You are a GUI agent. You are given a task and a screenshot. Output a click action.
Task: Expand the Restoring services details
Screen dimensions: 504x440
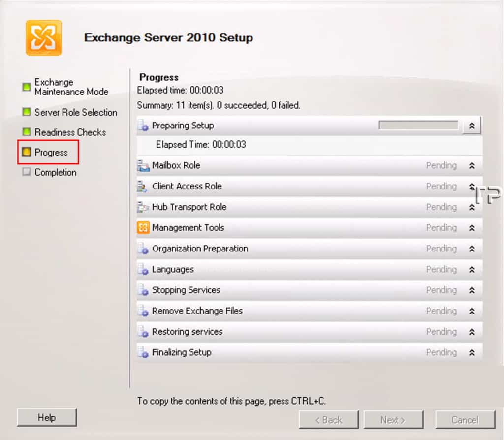tap(472, 332)
